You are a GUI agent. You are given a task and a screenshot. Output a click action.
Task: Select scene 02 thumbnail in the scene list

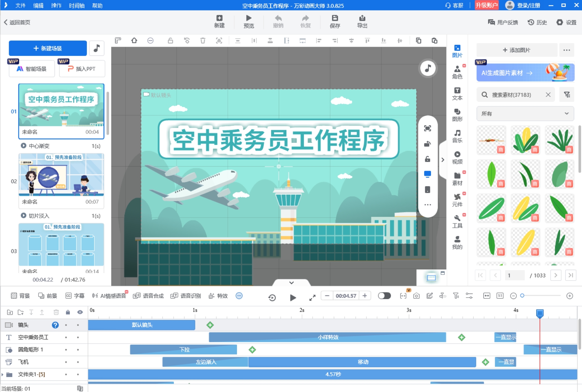pyautogui.click(x=61, y=176)
